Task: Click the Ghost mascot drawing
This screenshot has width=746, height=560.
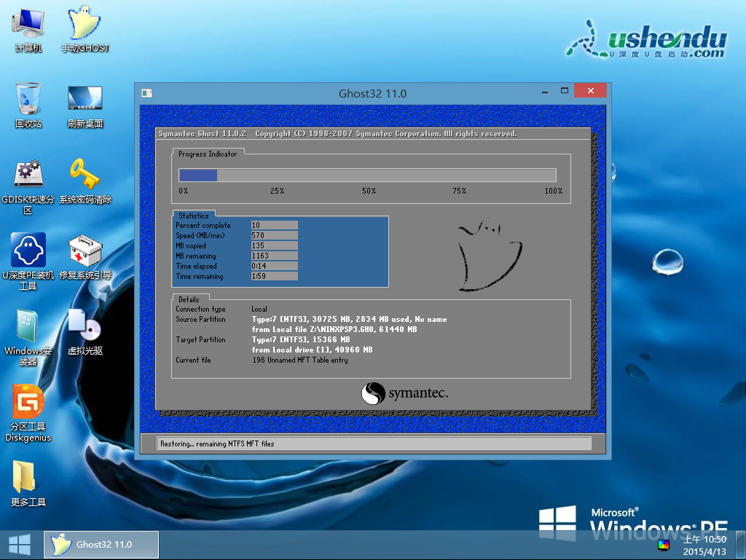Action: pyautogui.click(x=490, y=254)
